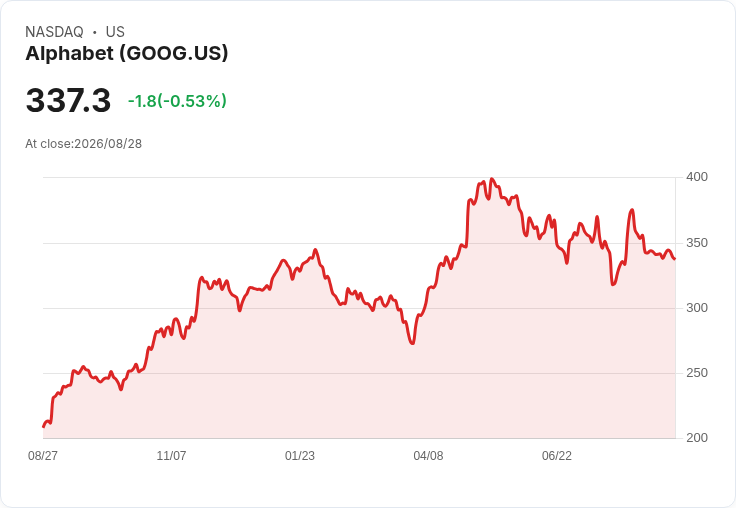Click the -1.8(-0.53%) price change
The width and height of the screenshot is (736, 508).
coord(177,101)
